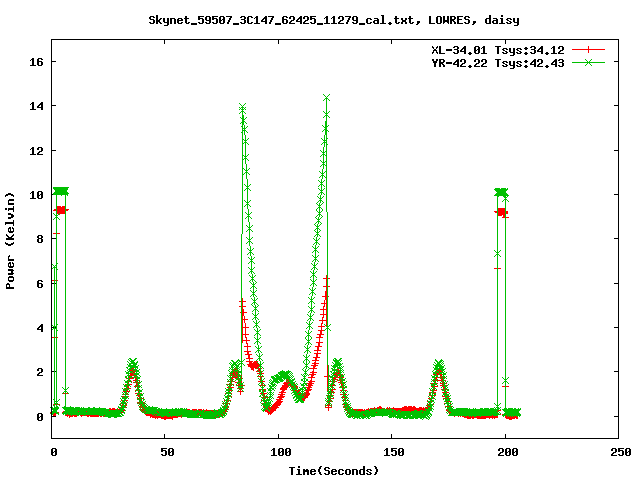
Task: Click the Time(Seconds) x-axis label
Action: [x=334, y=470]
